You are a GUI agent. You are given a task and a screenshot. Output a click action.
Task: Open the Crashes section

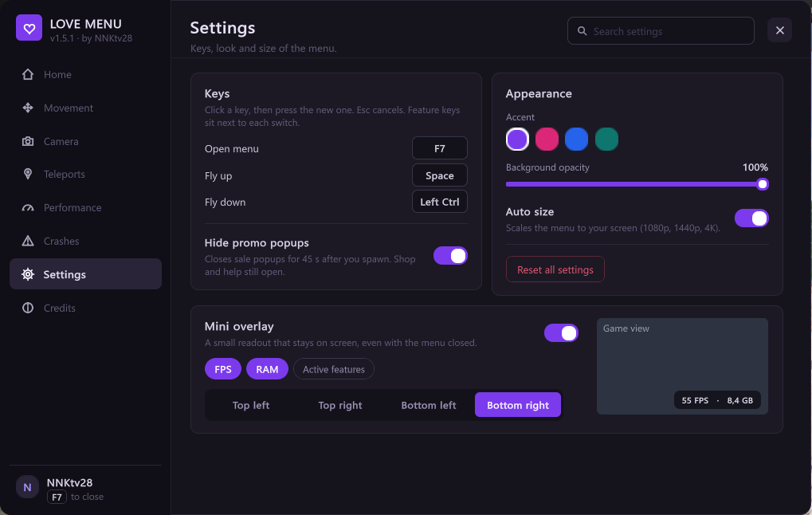pos(85,241)
